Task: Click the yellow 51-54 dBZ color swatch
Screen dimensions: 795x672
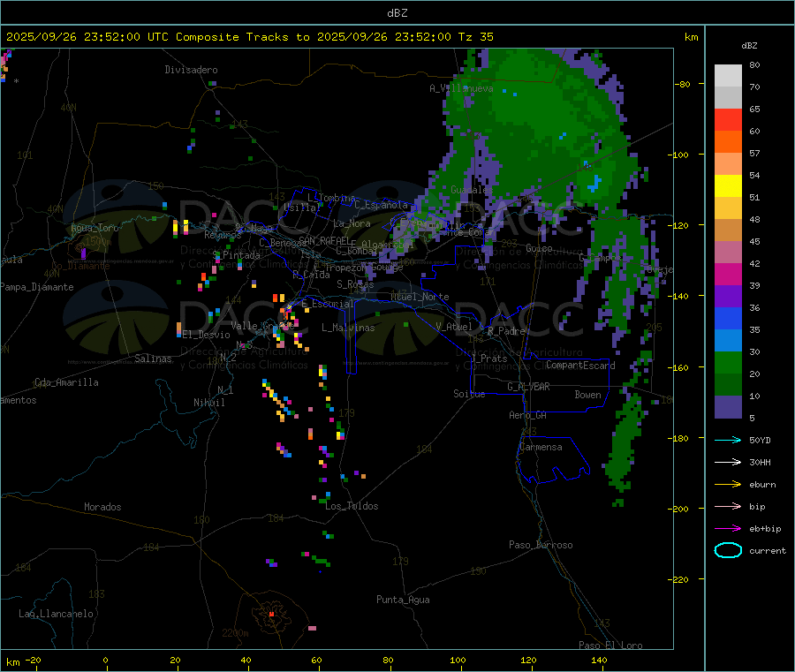Action: click(x=728, y=186)
